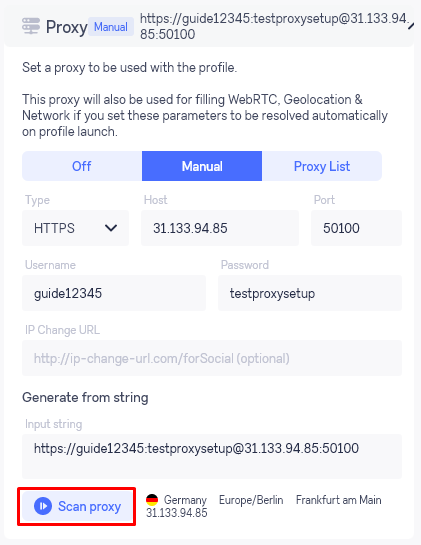Switch to Proxy List mode
This screenshot has height=545, width=421.
point(322,166)
